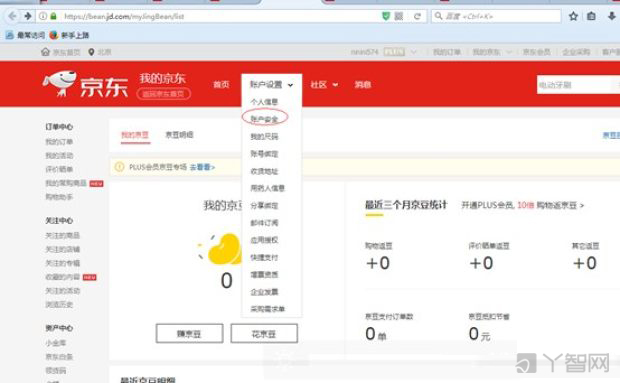Screen dimensions: 620x383
Task: Select 应用授权 from the menu
Action: [x=264, y=240]
